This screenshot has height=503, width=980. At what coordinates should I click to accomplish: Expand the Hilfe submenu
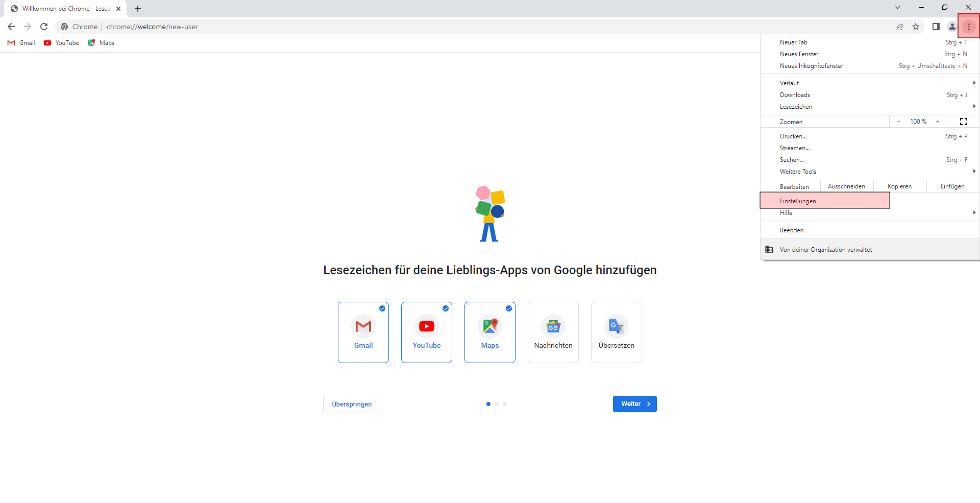click(x=870, y=213)
